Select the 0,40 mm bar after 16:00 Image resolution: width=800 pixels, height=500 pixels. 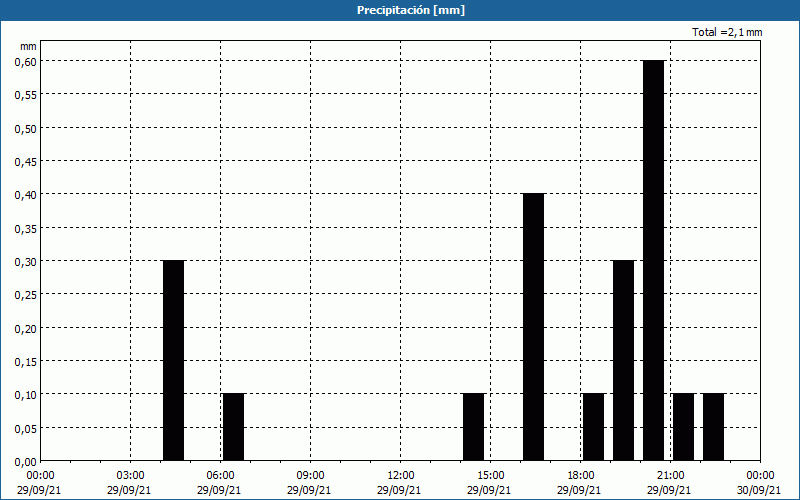(x=534, y=327)
